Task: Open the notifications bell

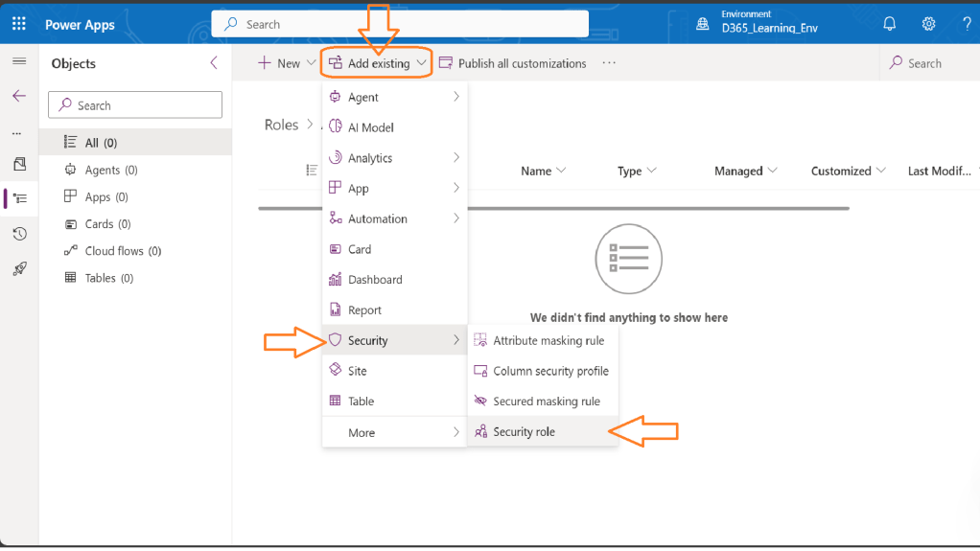Action: tap(890, 24)
